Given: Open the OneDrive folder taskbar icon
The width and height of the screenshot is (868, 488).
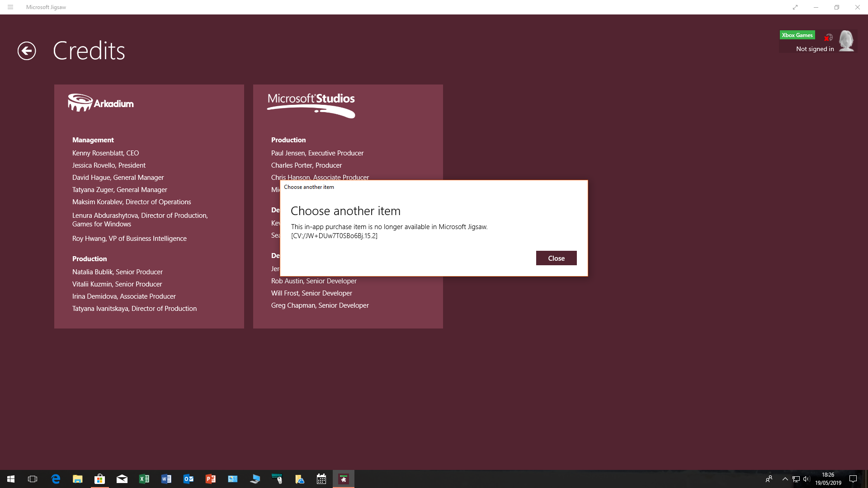Looking at the screenshot, I should point(299,479).
